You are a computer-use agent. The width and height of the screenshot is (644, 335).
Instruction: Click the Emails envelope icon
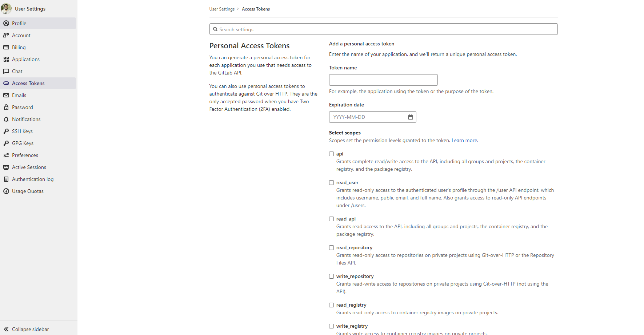tap(6, 95)
